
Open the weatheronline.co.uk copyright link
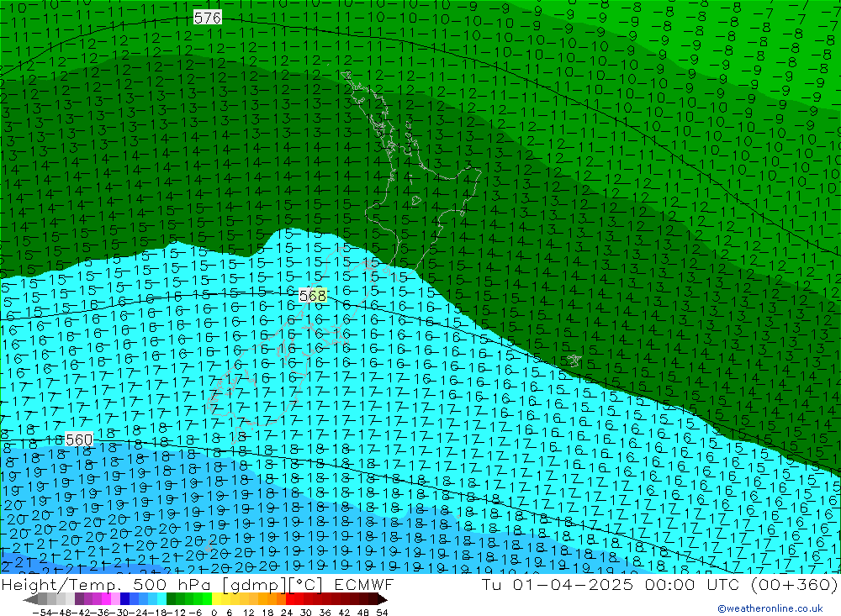(x=770, y=608)
